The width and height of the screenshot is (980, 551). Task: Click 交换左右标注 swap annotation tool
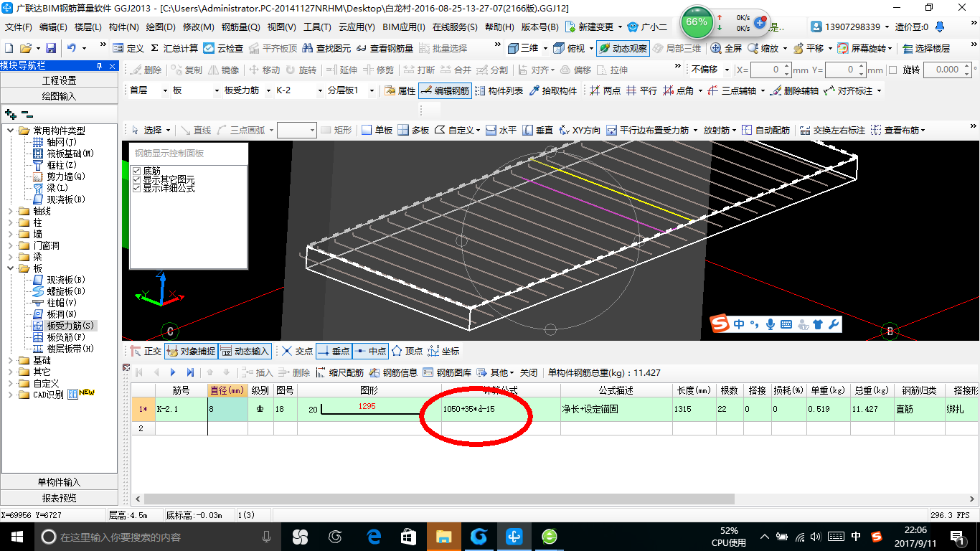click(x=832, y=130)
